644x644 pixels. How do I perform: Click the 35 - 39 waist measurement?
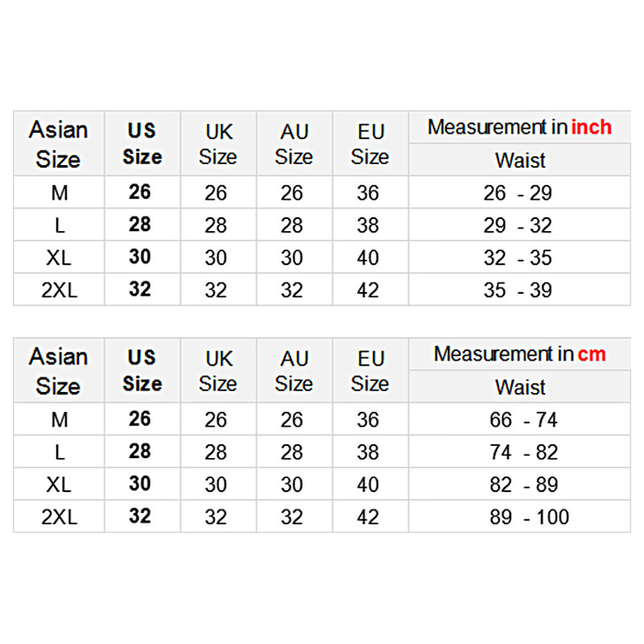(x=519, y=290)
